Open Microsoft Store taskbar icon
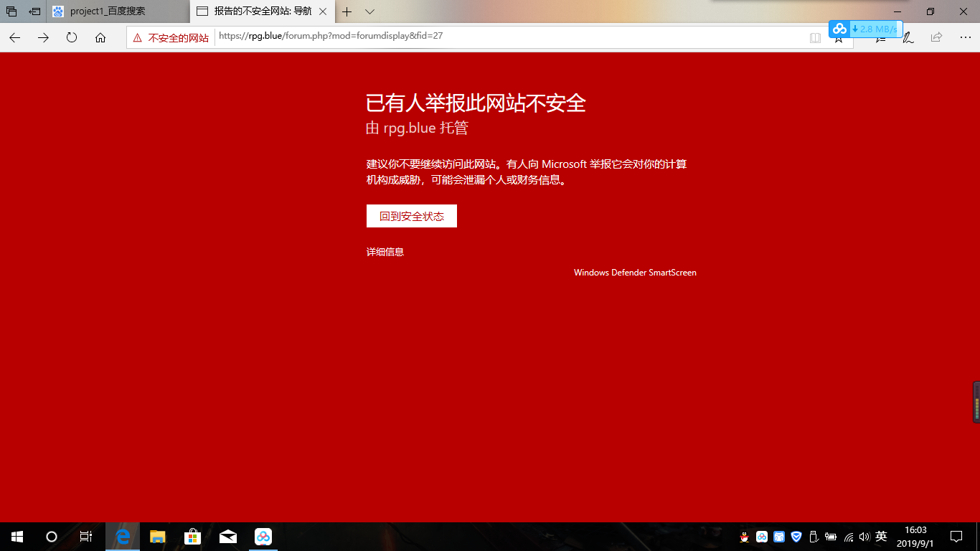980x551 pixels. coord(193,537)
